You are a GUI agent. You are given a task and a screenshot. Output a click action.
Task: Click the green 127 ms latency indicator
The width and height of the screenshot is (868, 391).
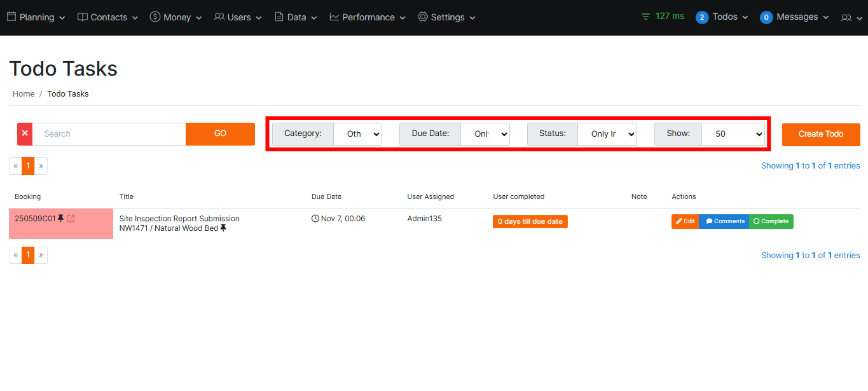663,17
